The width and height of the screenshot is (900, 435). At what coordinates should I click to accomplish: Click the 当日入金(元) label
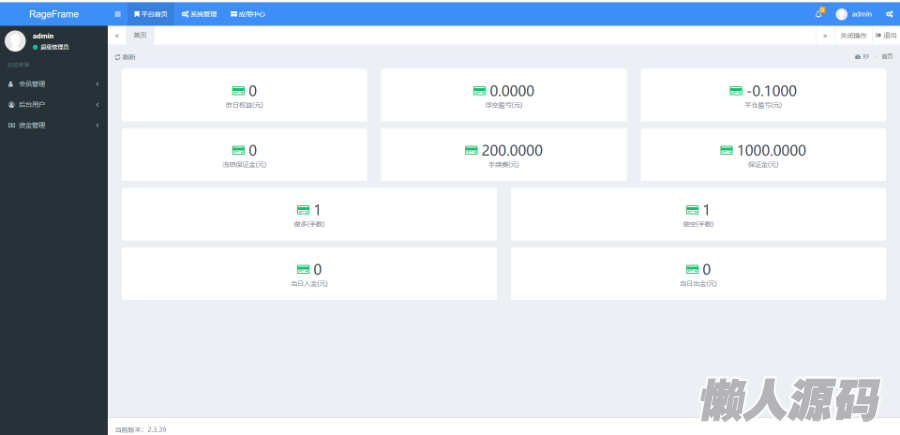309,285
